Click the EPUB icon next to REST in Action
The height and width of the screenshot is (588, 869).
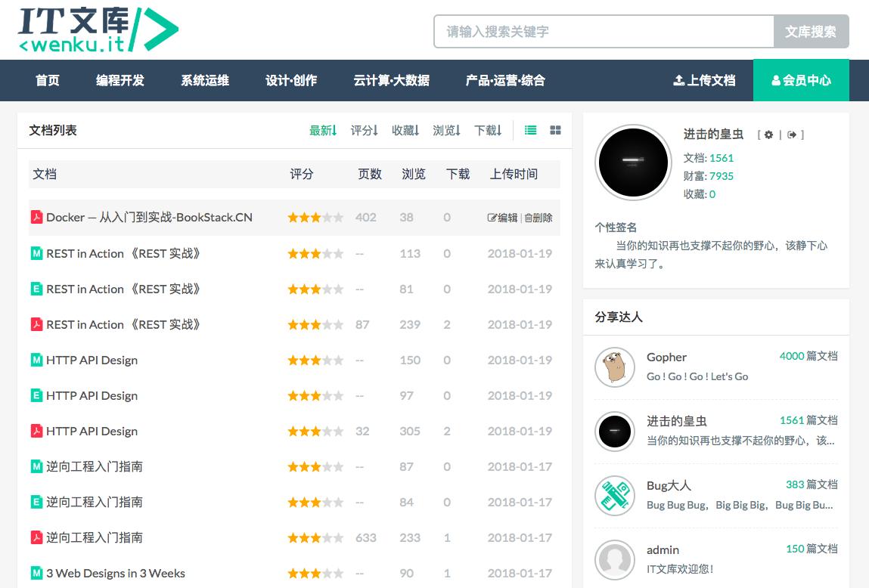37,289
